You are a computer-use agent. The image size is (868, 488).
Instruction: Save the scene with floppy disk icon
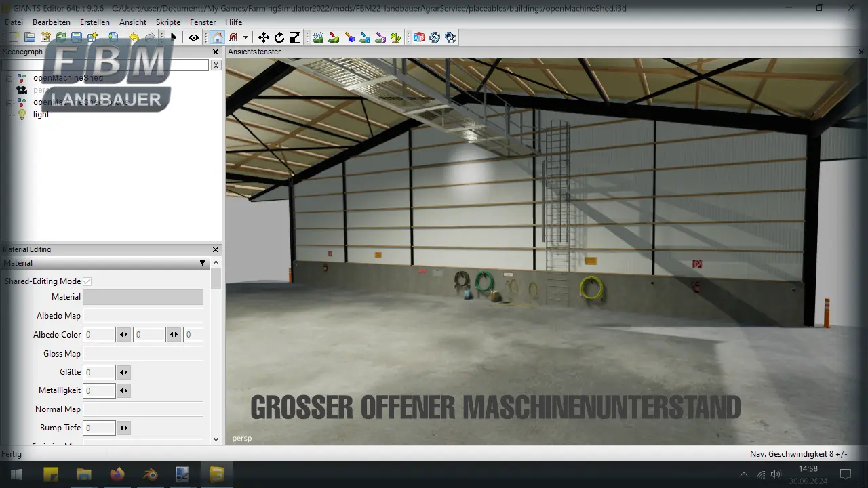coord(77,37)
